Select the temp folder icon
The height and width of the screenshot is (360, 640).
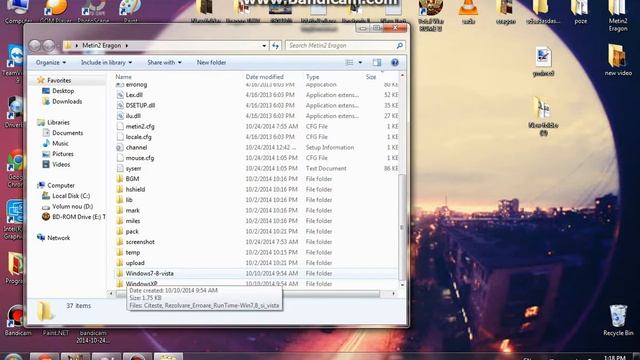120,252
